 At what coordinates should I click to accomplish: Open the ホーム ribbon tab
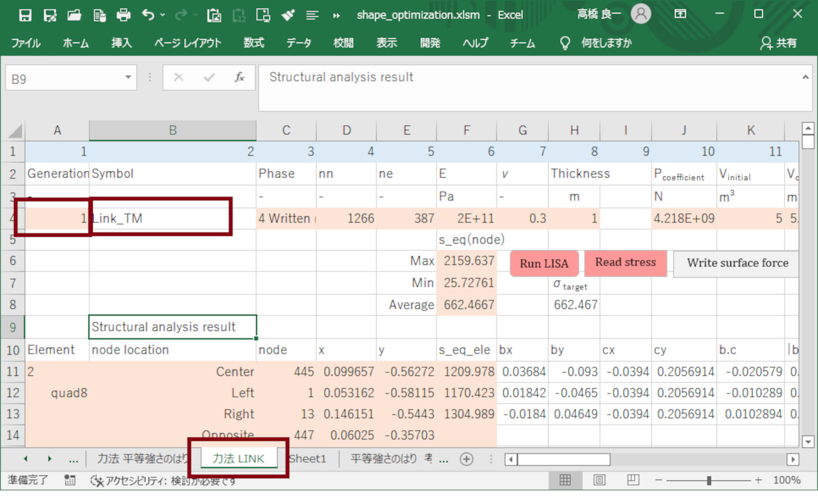[x=75, y=43]
